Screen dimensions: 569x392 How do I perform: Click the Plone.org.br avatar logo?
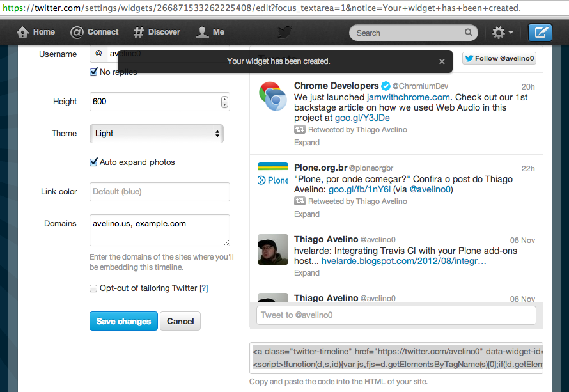click(x=273, y=174)
